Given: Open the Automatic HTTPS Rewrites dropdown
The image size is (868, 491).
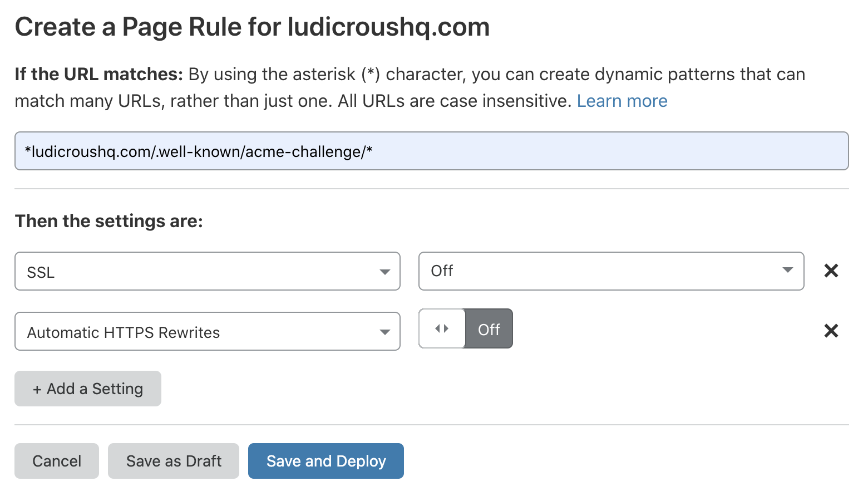Looking at the screenshot, I should (207, 332).
